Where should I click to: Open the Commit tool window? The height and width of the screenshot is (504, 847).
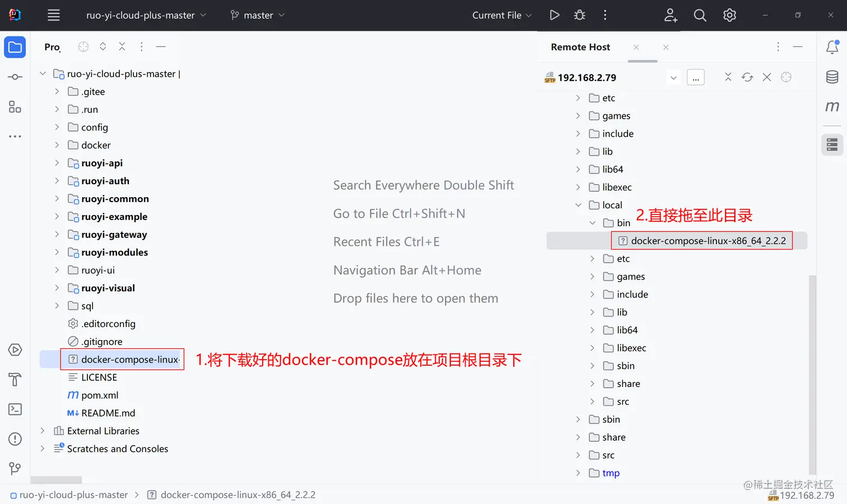15,77
